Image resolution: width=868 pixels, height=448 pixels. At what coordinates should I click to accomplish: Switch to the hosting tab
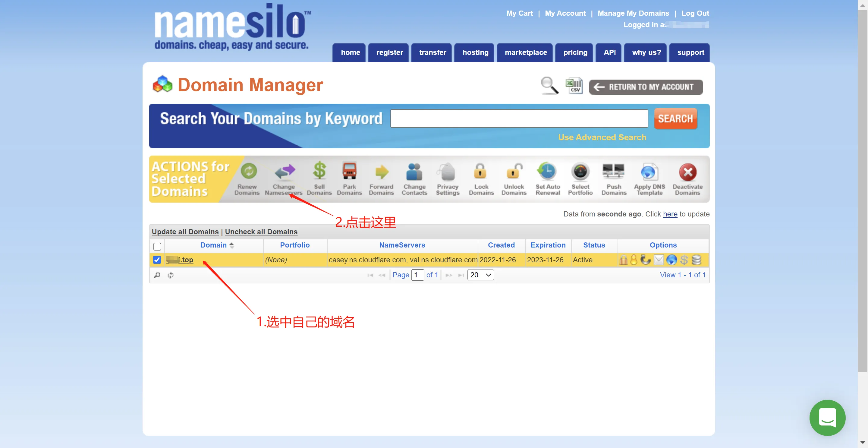(475, 52)
